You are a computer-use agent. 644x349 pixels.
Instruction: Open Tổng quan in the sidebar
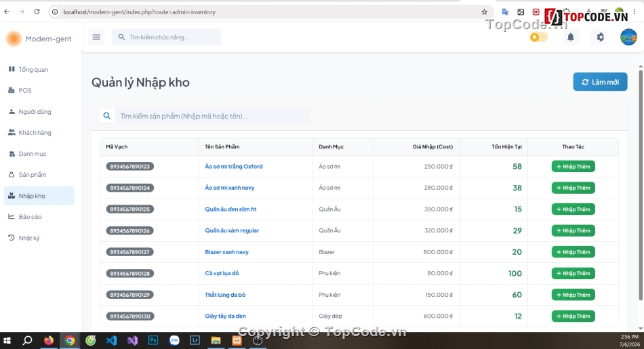click(x=39, y=69)
